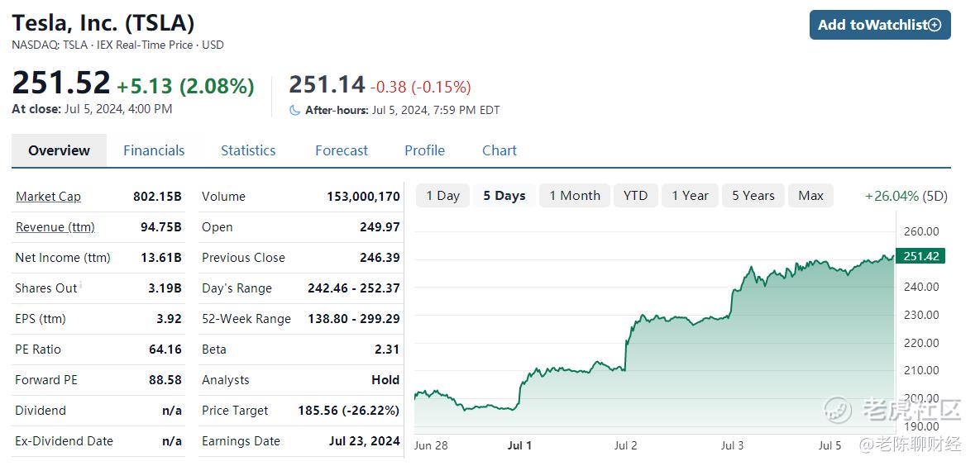The image size is (980, 466).
Task: Open the Market Cap link
Action: point(48,196)
